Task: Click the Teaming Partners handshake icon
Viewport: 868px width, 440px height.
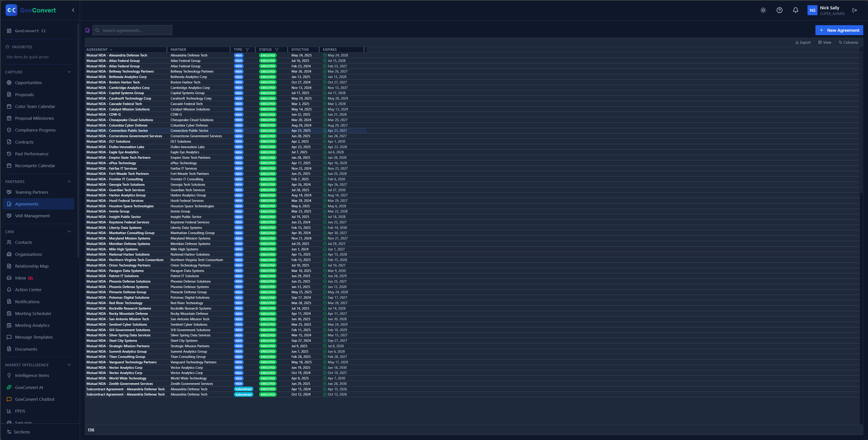Action: click(x=9, y=192)
